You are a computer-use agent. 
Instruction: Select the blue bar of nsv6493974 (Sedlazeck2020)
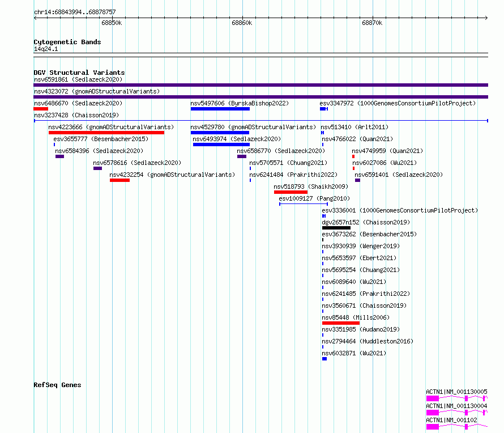coord(221,145)
